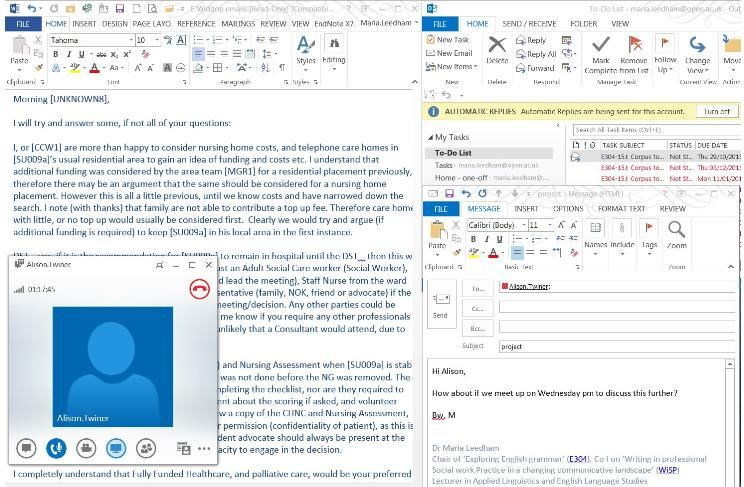Click the show paragraph marks pilcrow icon
744x487 pixels.
click(x=282, y=68)
